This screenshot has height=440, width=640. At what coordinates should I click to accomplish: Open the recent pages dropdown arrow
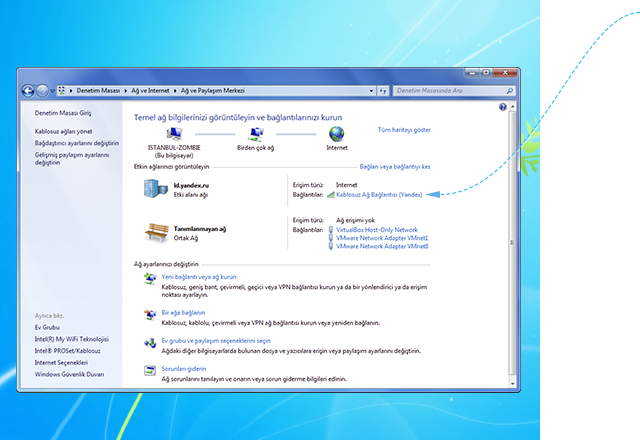point(52,91)
